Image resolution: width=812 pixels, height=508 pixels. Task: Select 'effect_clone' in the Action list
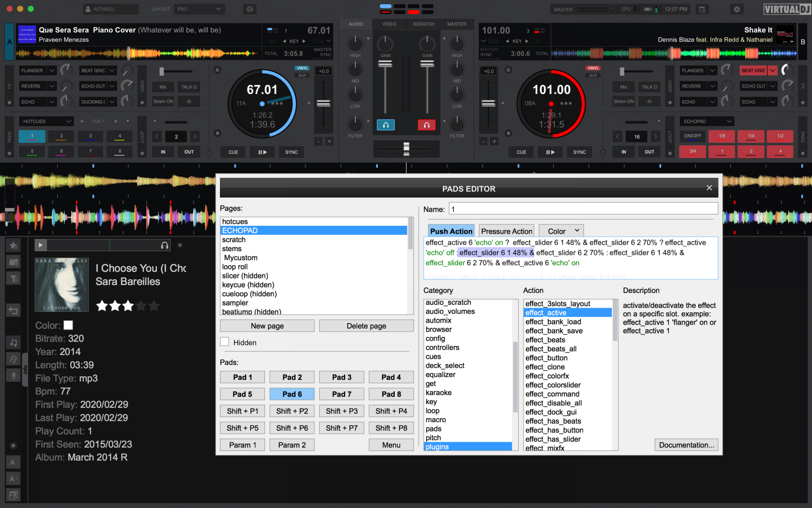(568, 367)
